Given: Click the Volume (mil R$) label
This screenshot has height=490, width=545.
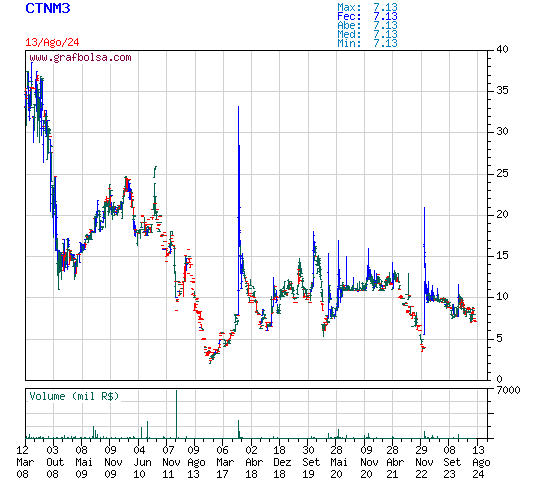Looking at the screenshot, I should (x=74, y=396).
